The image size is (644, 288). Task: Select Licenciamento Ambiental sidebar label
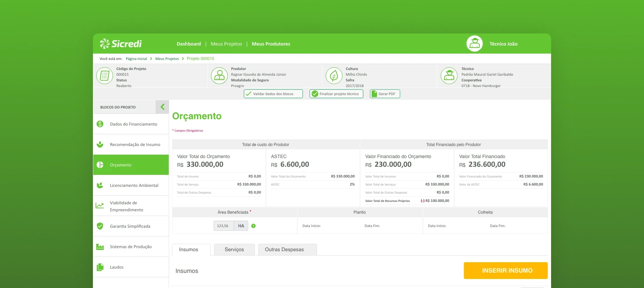coord(134,185)
